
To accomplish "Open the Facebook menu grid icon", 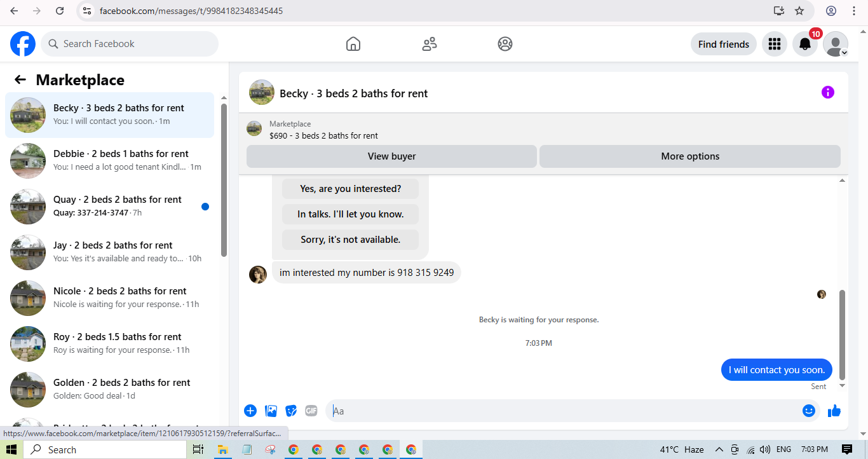I will tap(774, 44).
